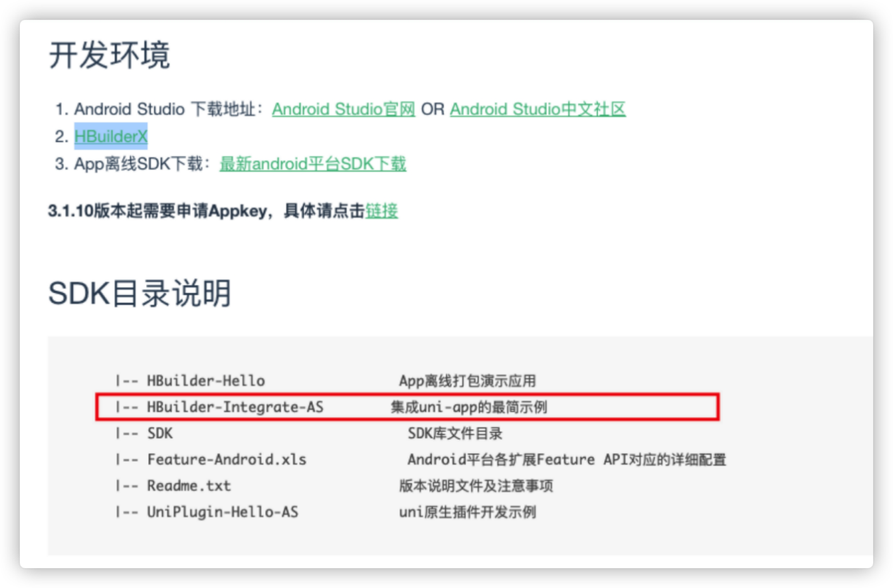Click the Readme.txt entry
This screenshot has width=893, height=588.
[189, 486]
